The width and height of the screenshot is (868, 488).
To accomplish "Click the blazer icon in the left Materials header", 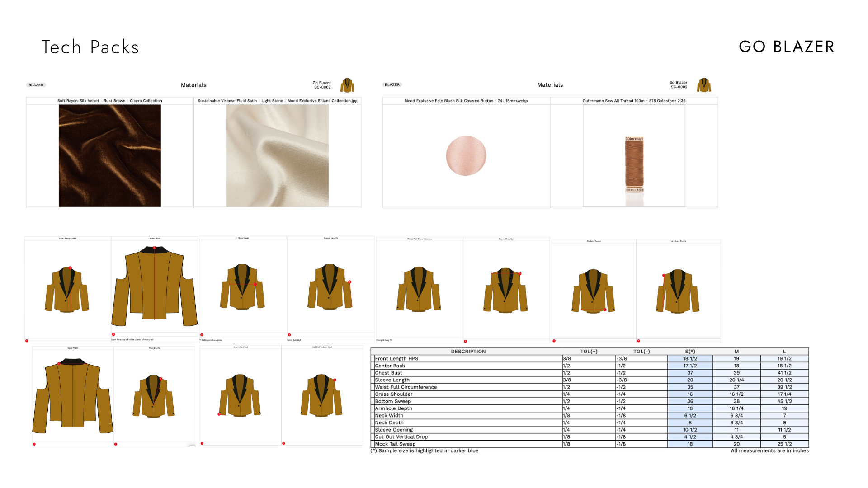I will pyautogui.click(x=347, y=85).
